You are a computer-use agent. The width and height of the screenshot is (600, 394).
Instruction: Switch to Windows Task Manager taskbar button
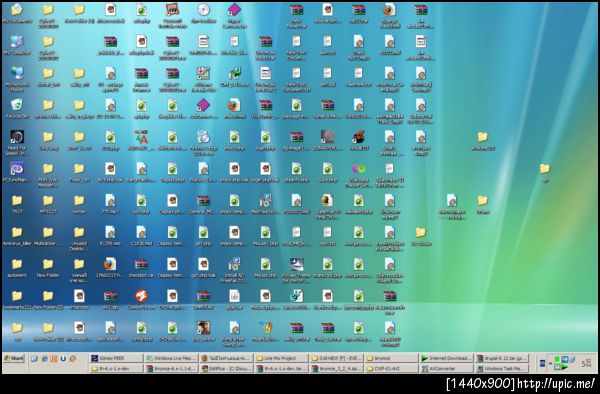(x=501, y=369)
